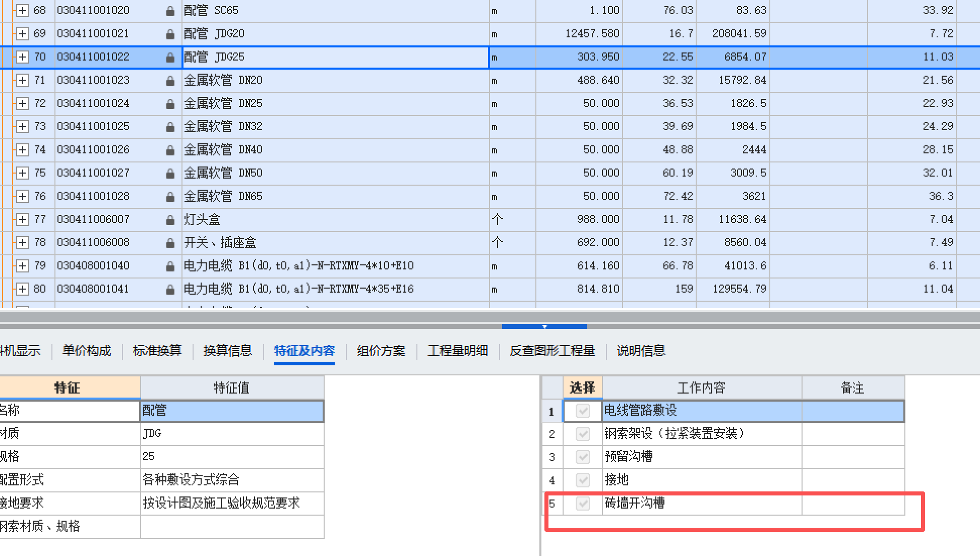
Task: Expand row 79 电力电缆 item
Action: click(x=22, y=266)
